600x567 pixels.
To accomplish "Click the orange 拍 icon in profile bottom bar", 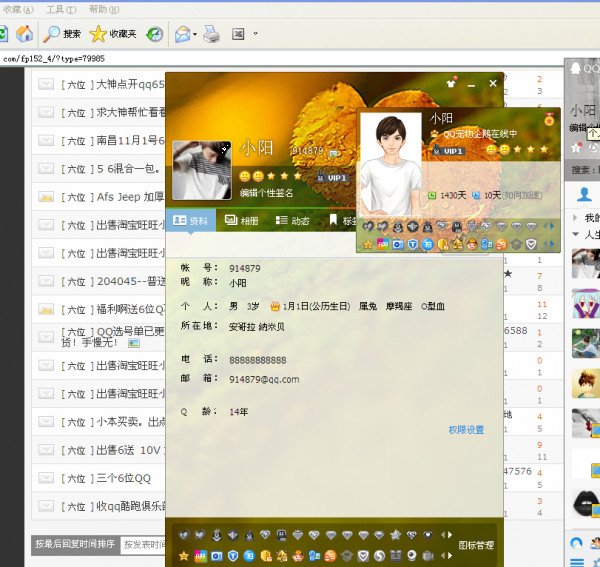I will click(x=331, y=556).
